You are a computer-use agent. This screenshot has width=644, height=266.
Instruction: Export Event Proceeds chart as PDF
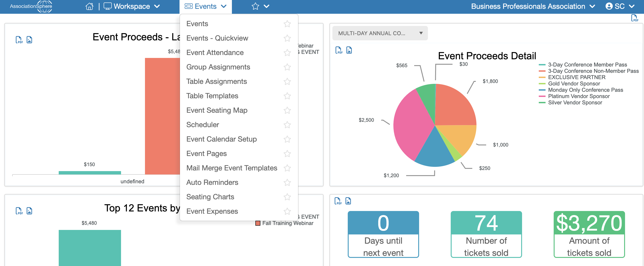[x=19, y=40]
